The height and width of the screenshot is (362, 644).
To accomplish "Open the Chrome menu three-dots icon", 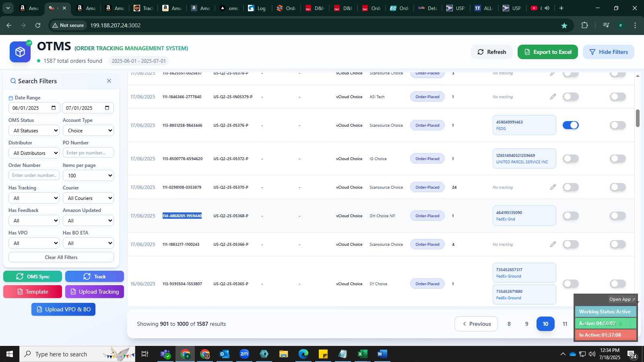I will click(x=635, y=25).
